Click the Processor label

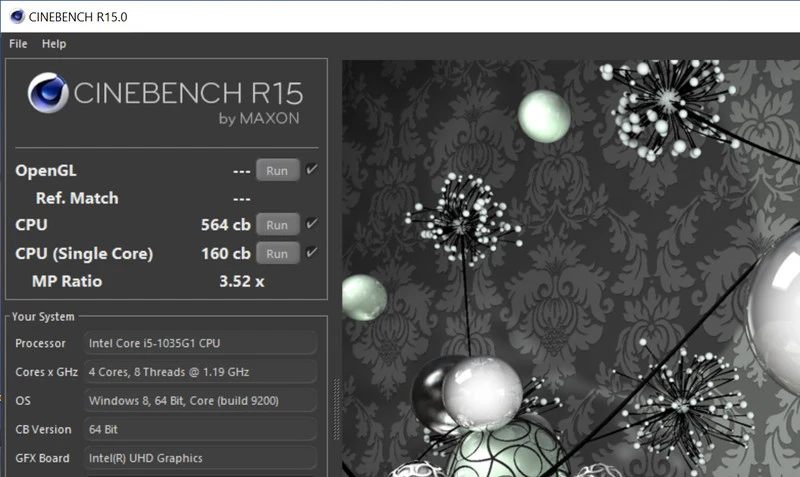click(x=40, y=343)
